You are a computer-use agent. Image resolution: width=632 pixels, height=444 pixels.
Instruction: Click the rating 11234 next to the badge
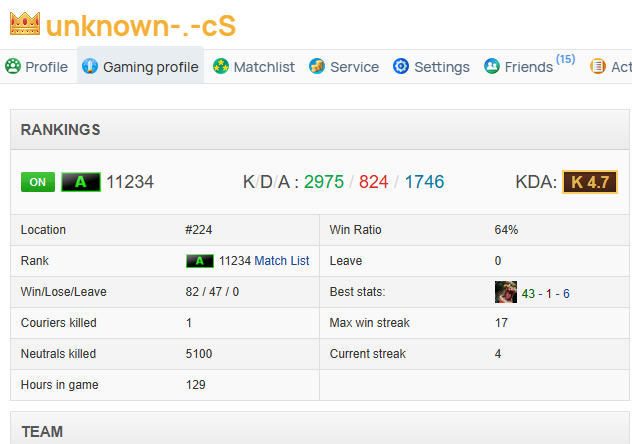[x=130, y=182]
